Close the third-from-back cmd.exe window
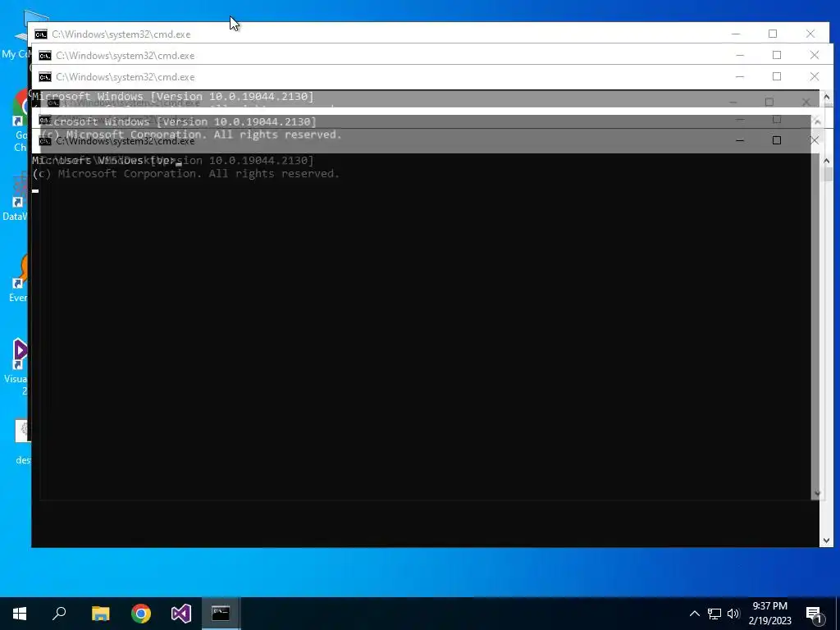Image resolution: width=840 pixels, height=630 pixels. [815, 76]
